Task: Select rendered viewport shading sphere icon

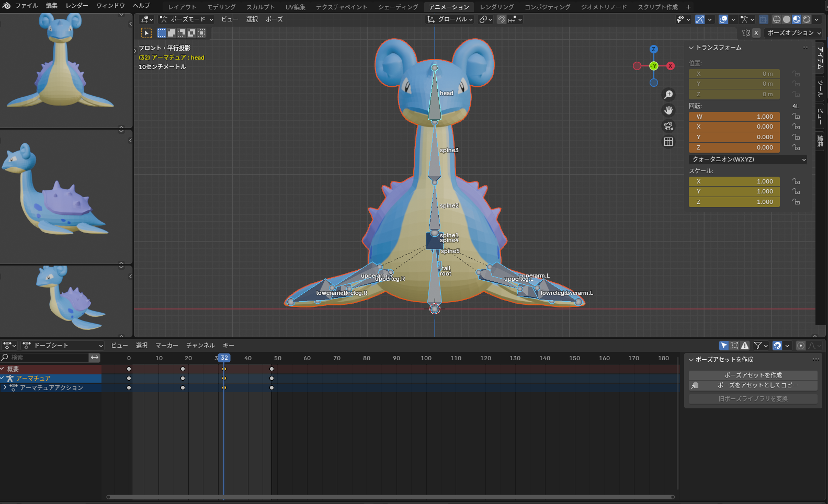Action: tap(807, 19)
